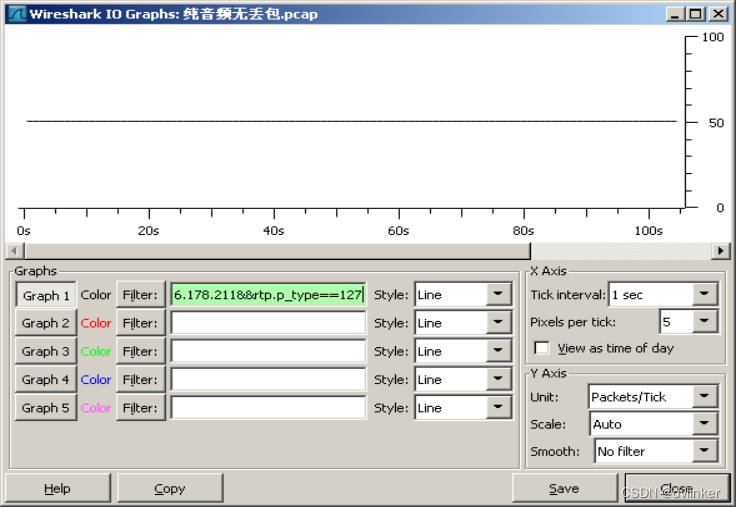Viewport: 736px width, 508px height.
Task: Open the Smooth filter dropdown
Action: click(x=656, y=451)
